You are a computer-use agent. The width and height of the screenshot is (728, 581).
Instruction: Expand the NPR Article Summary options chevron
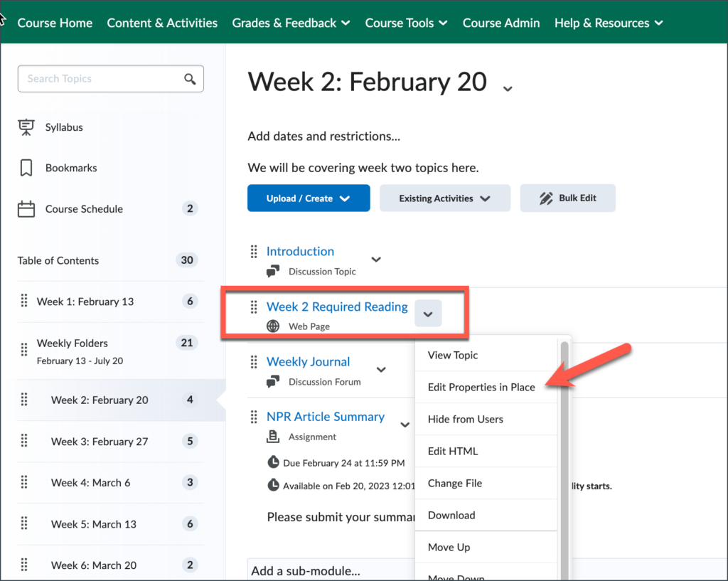point(405,425)
